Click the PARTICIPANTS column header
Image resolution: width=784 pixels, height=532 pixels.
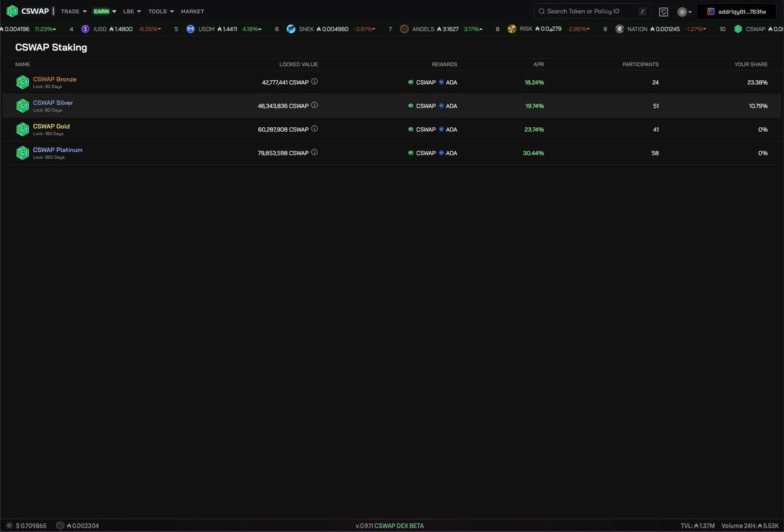point(640,65)
